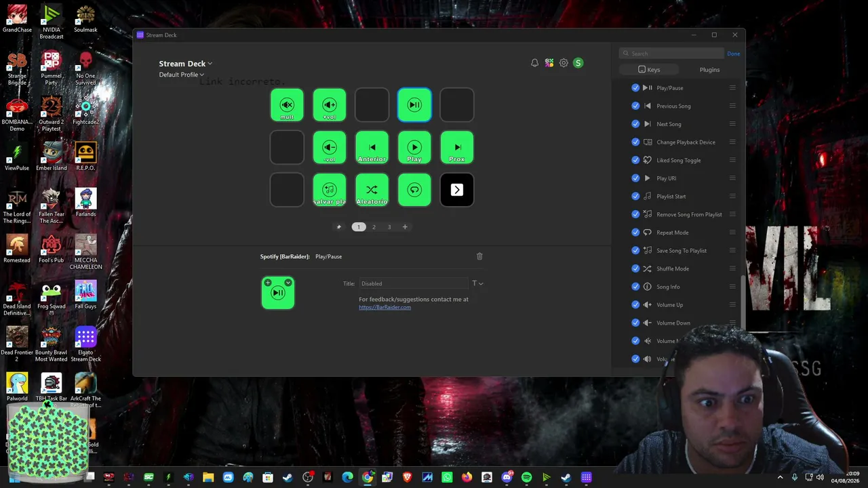Go to page 2 of the deck
This screenshot has width=868, height=488.
coord(374,227)
